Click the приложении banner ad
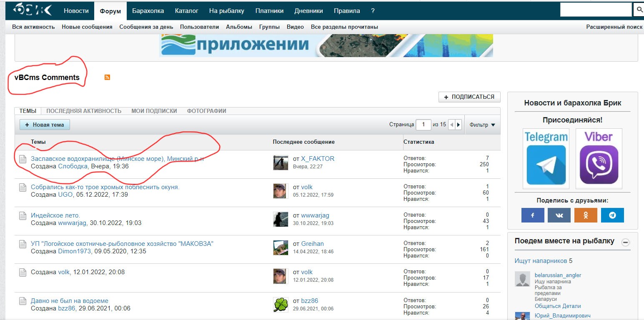This screenshot has height=320, width=644. tap(326, 45)
